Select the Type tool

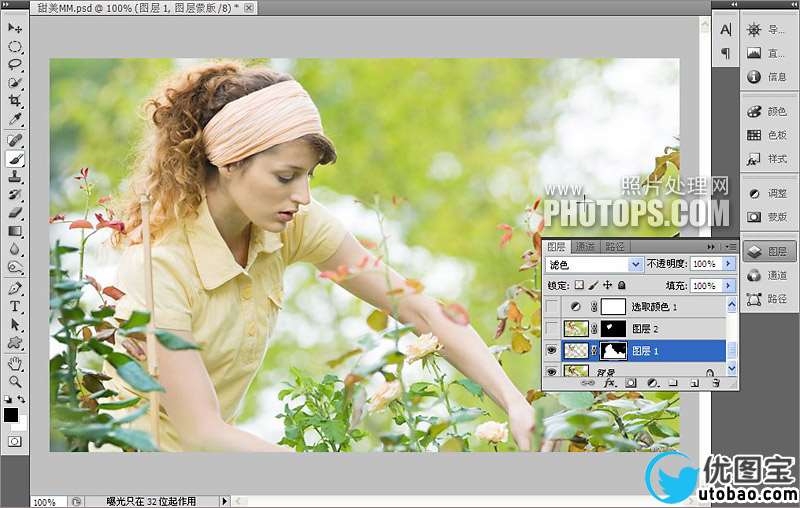point(15,306)
